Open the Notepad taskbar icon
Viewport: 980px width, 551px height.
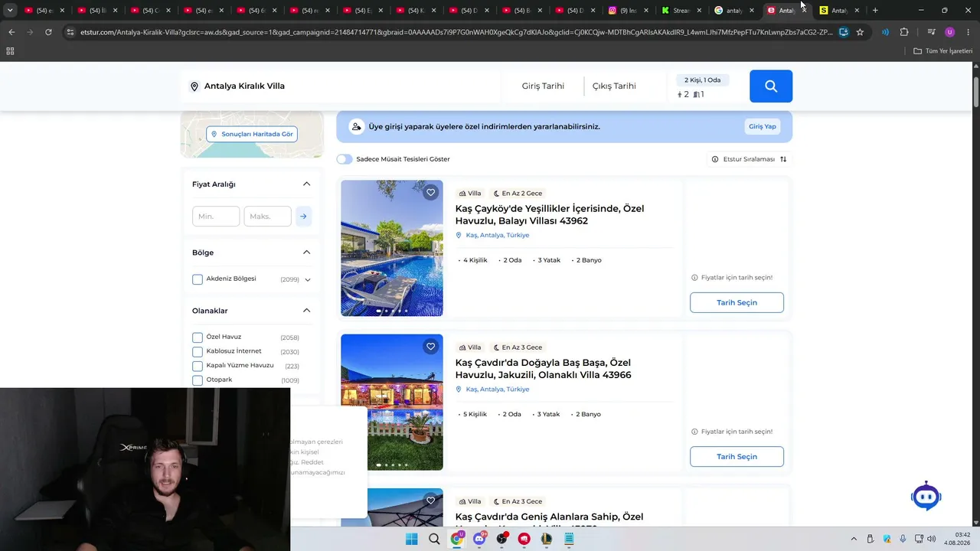pos(569,539)
